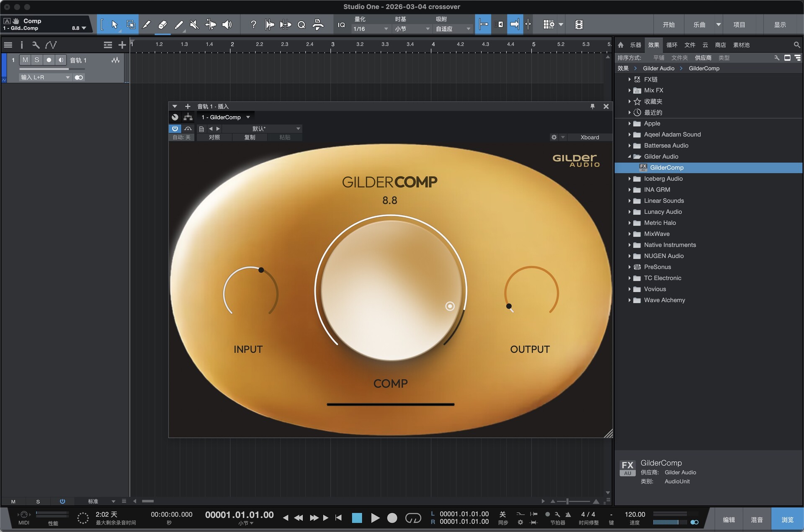Click the 复制 button in plugin header
The width and height of the screenshot is (804, 532).
[250, 137]
